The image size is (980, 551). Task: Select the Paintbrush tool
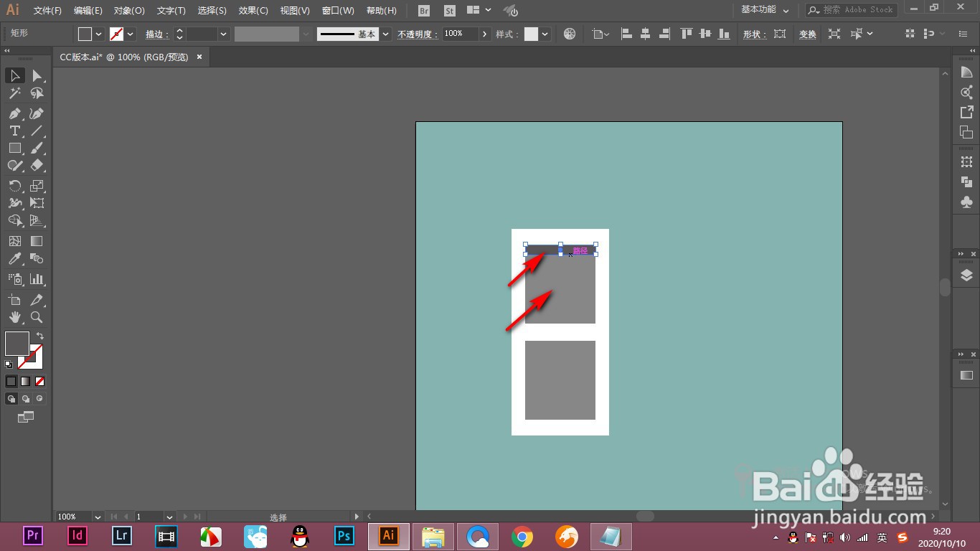coord(37,148)
